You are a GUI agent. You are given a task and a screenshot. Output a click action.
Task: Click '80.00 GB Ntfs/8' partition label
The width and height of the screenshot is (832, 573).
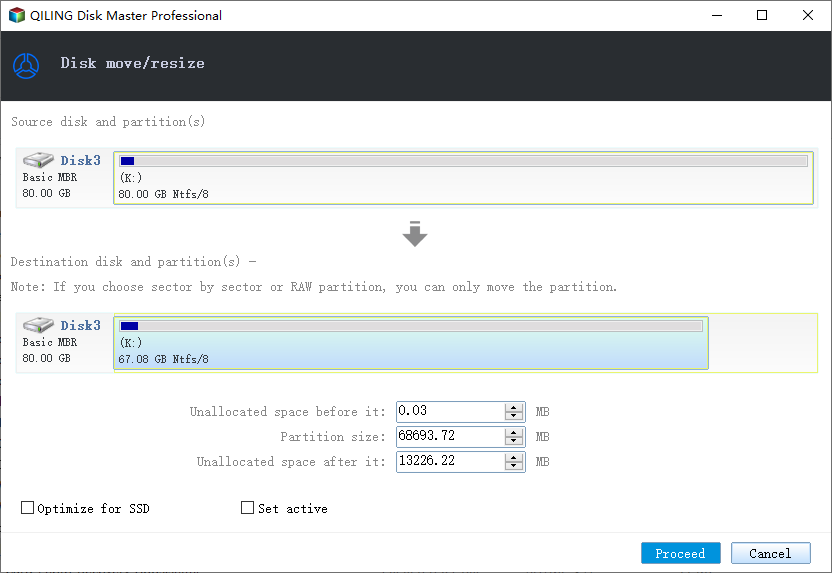coord(163,194)
